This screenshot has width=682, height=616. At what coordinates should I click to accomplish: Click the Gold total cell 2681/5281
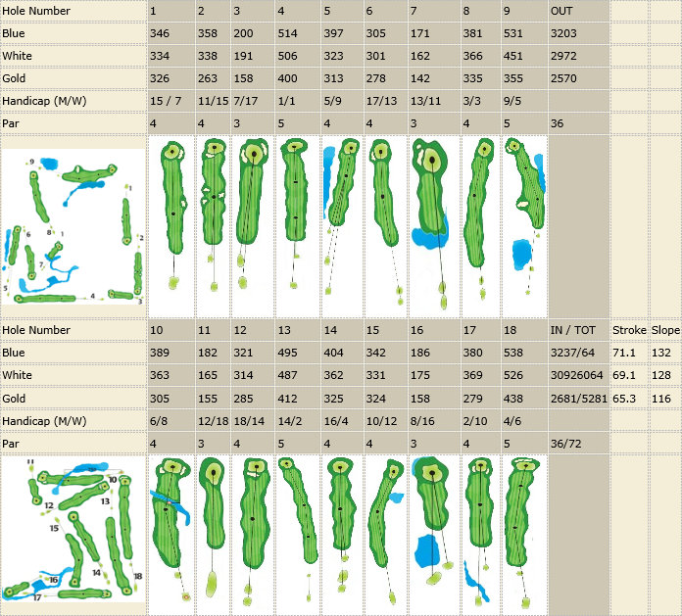(578, 399)
